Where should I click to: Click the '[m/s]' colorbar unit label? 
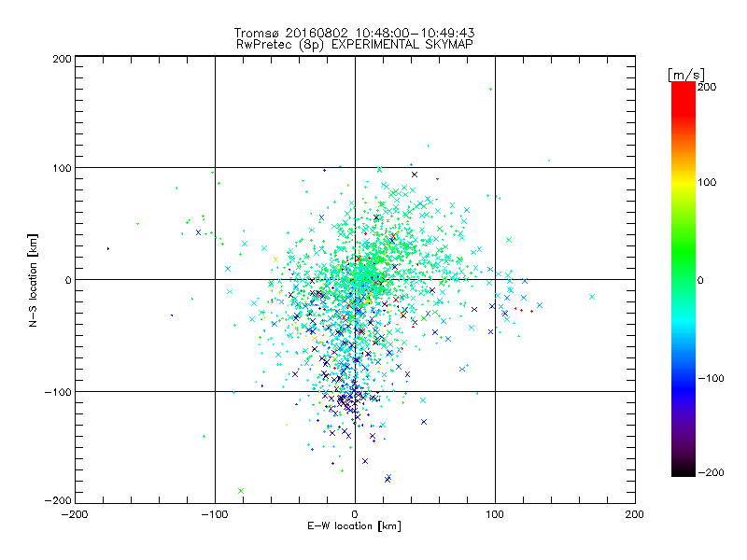pos(685,75)
